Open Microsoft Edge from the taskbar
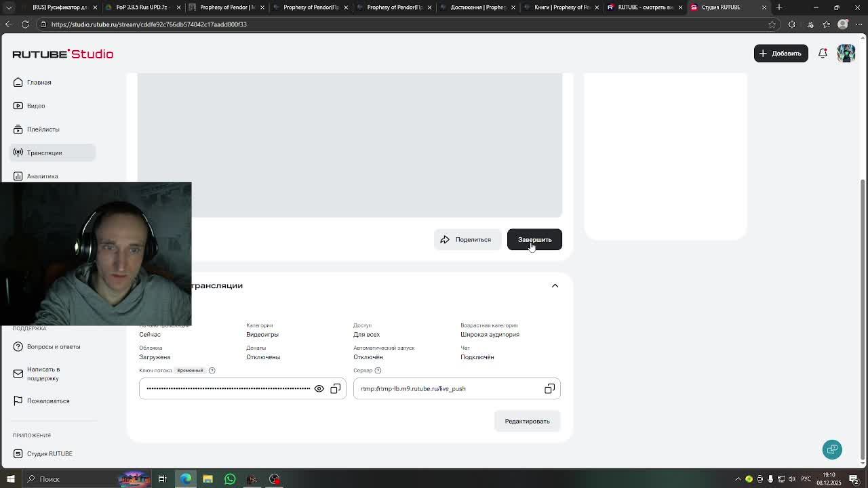 [185, 479]
